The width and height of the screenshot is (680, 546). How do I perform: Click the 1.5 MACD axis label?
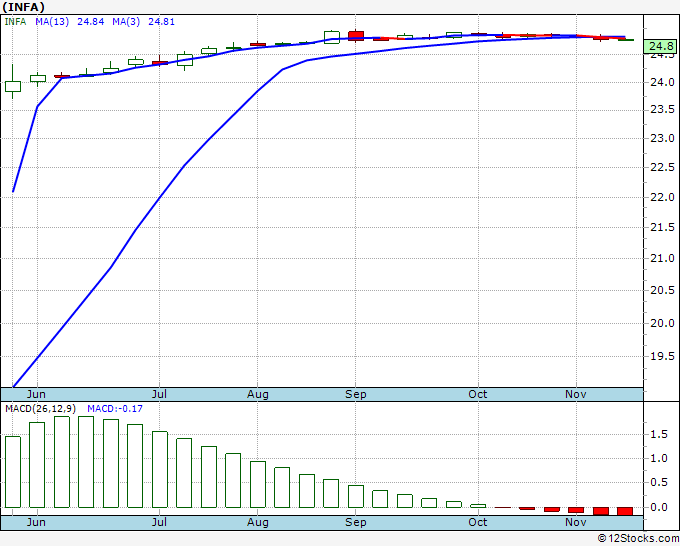coord(659,435)
